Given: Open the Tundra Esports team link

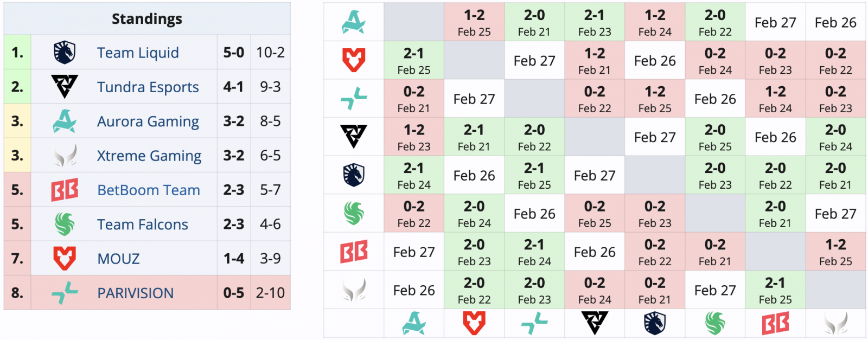Looking at the screenshot, I should tap(148, 87).
